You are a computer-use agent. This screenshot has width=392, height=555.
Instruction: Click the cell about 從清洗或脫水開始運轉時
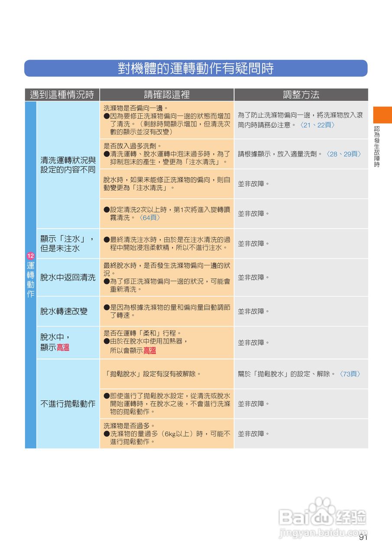(167, 404)
